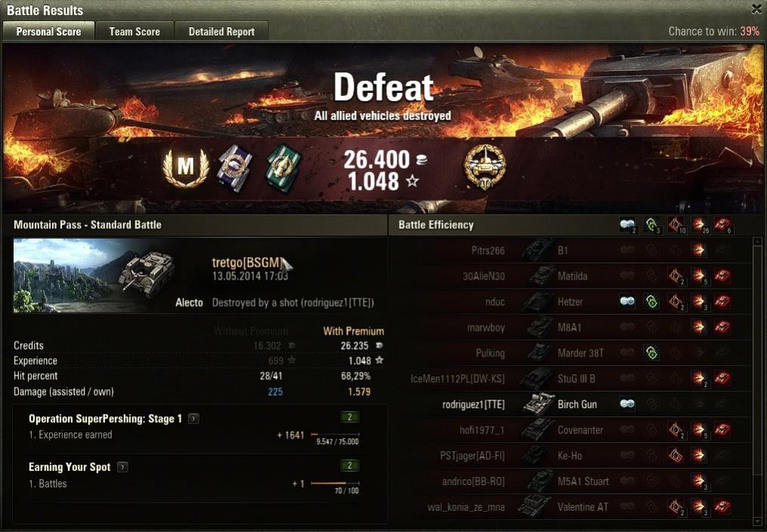Click the spotted enemies header icon
Screen dimensions: 767x532
click(x=628, y=225)
